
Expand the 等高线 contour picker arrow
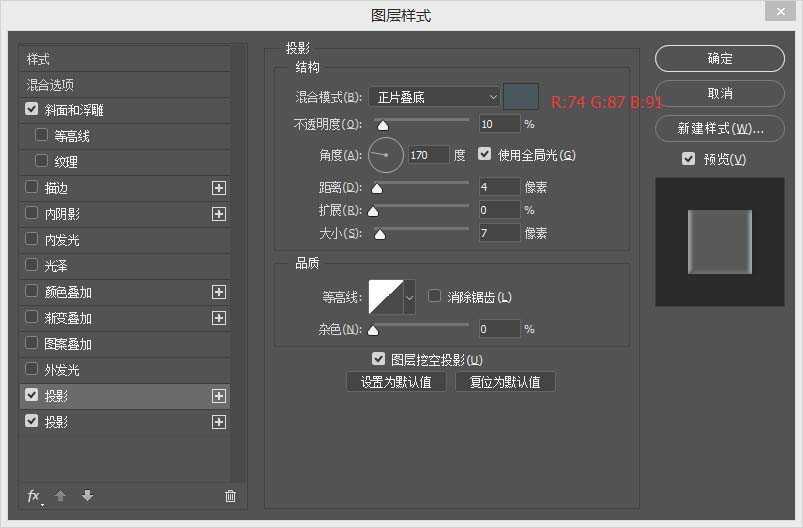(409, 297)
